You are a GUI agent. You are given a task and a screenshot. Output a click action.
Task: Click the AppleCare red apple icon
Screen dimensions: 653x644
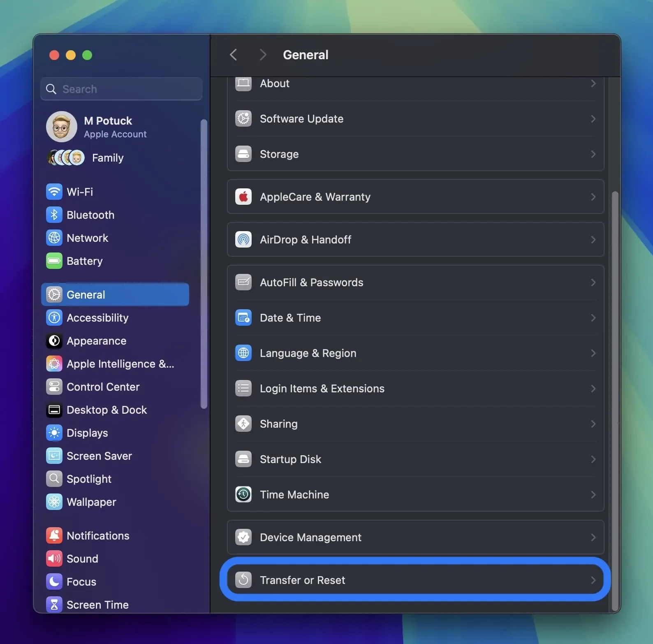[243, 197]
